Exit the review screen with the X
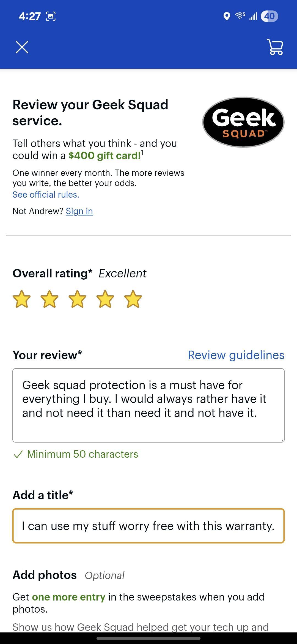The height and width of the screenshot is (644, 297). point(22,47)
